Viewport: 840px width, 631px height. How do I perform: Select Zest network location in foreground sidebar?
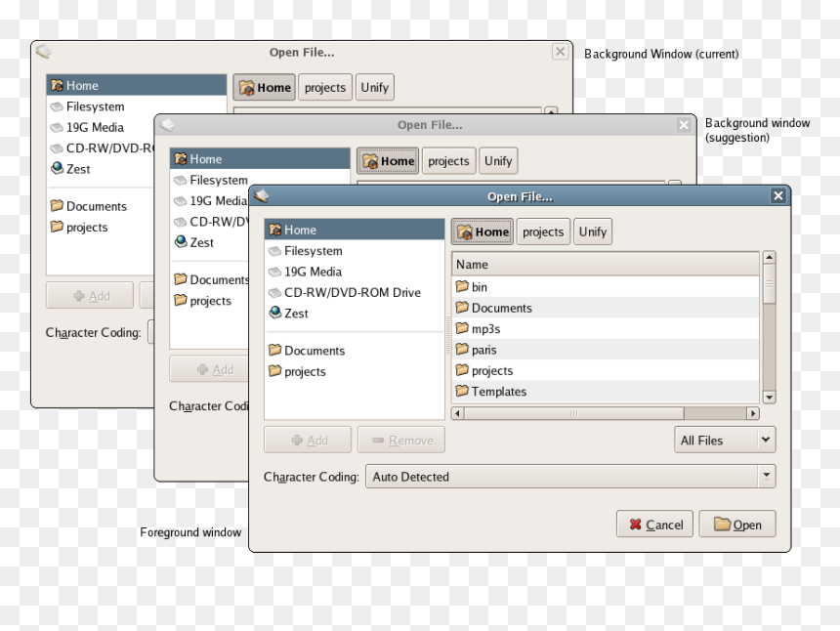click(x=355, y=314)
